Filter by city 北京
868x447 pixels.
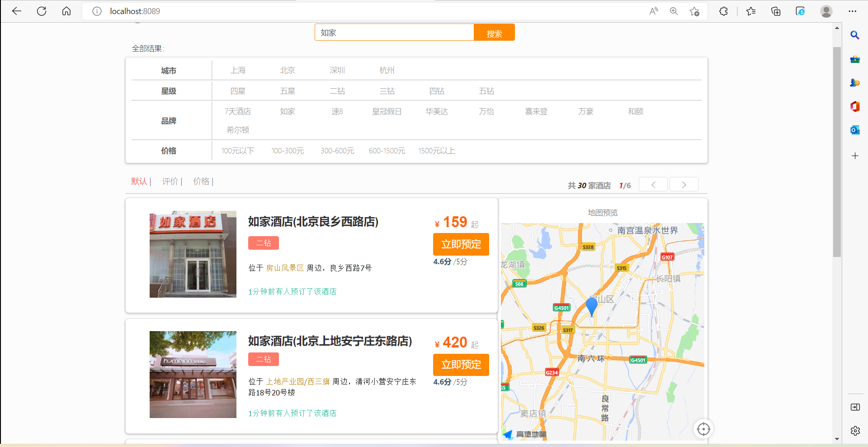pos(288,70)
